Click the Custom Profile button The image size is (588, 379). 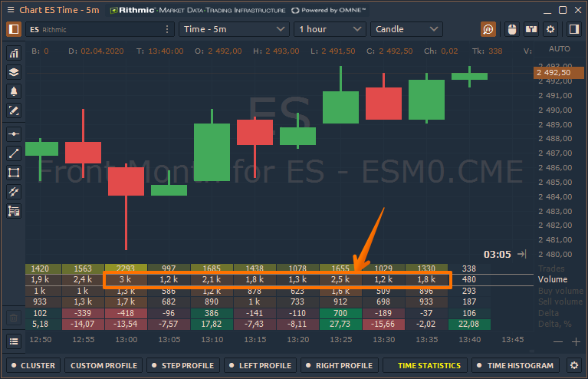click(103, 366)
